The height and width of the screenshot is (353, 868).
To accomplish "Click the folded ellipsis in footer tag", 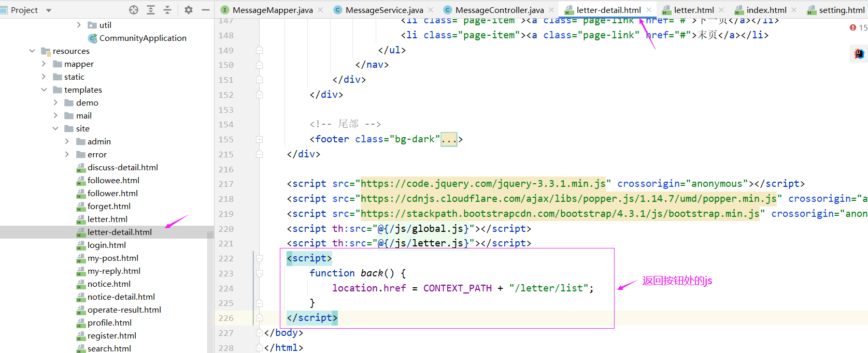I will tap(449, 139).
